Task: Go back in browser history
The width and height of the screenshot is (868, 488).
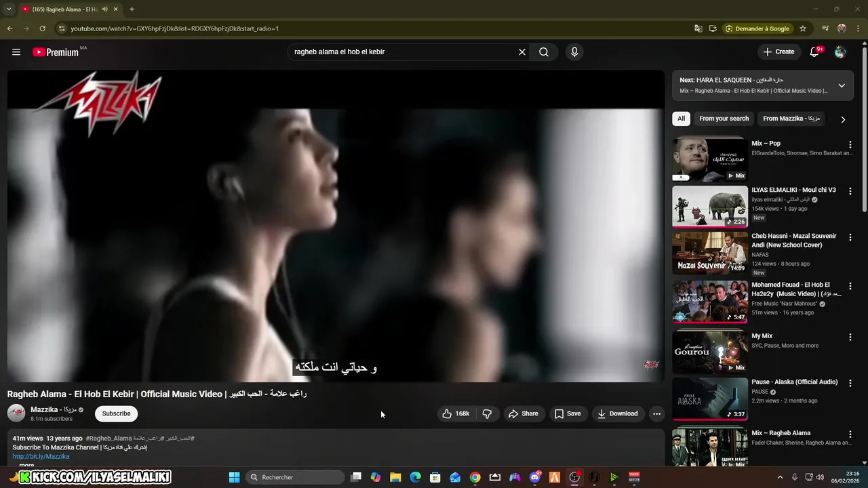Action: 9,28
